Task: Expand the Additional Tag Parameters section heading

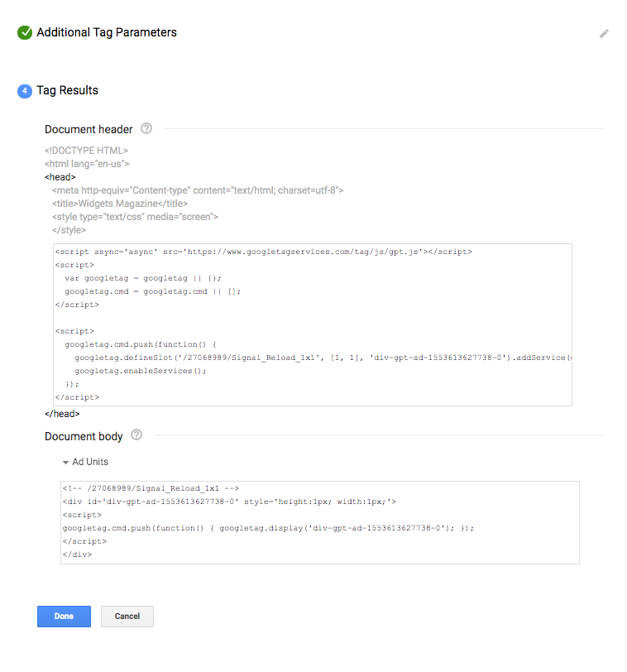Action: tap(107, 33)
